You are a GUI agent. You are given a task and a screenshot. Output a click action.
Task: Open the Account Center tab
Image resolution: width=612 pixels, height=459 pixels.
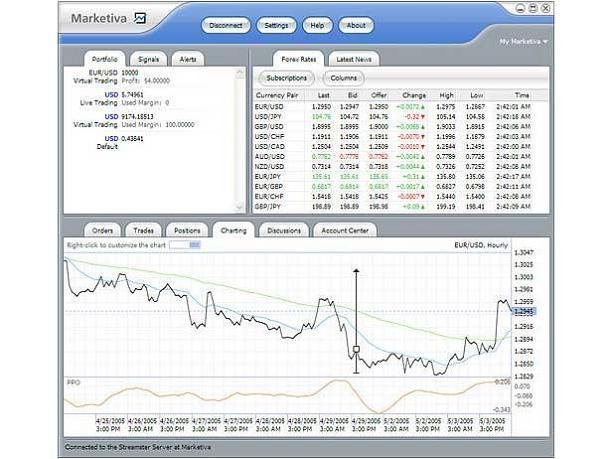345,231
